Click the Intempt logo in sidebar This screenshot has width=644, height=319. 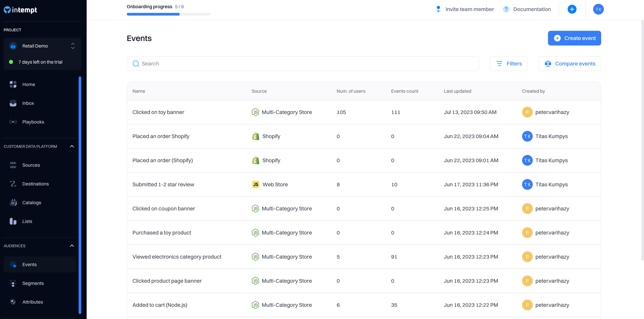[20, 10]
